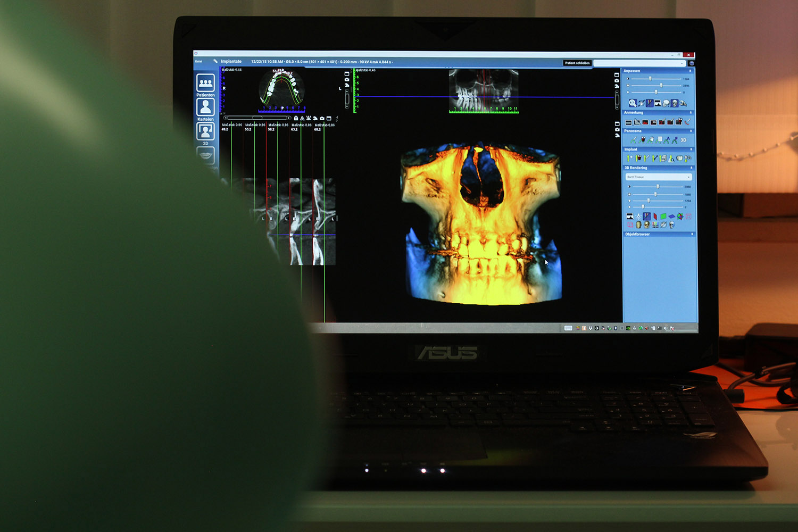
Task: Click the top brightness slider in Anpassen
Action: 650,79
